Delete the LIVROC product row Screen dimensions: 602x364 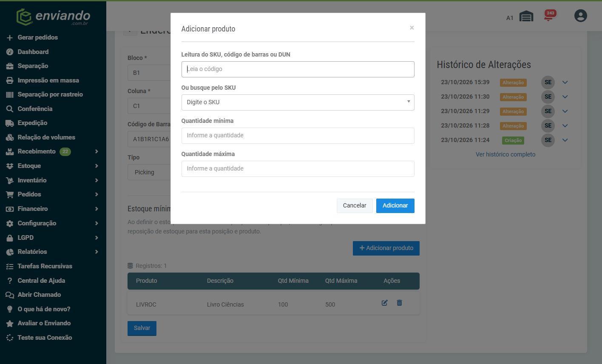(399, 303)
